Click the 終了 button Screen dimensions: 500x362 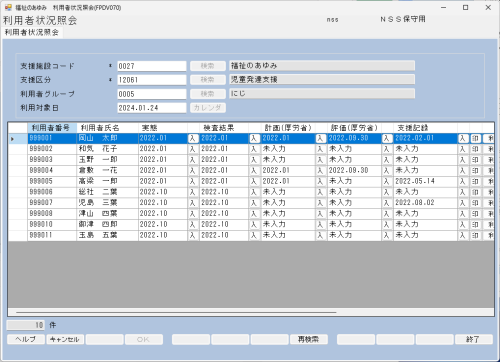pos(473,339)
